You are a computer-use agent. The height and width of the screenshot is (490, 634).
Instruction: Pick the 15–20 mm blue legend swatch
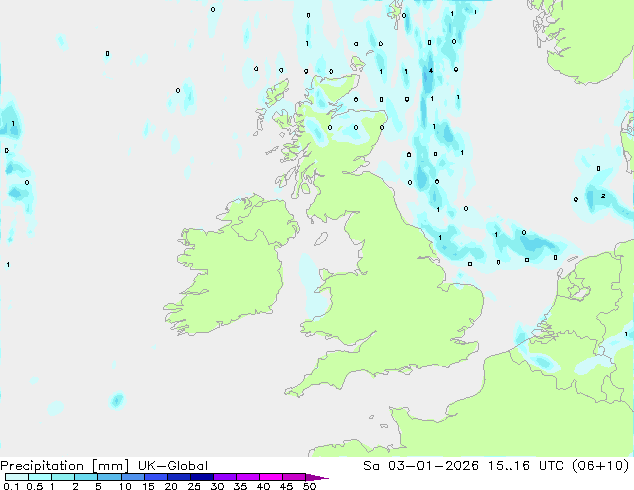click(x=156, y=477)
